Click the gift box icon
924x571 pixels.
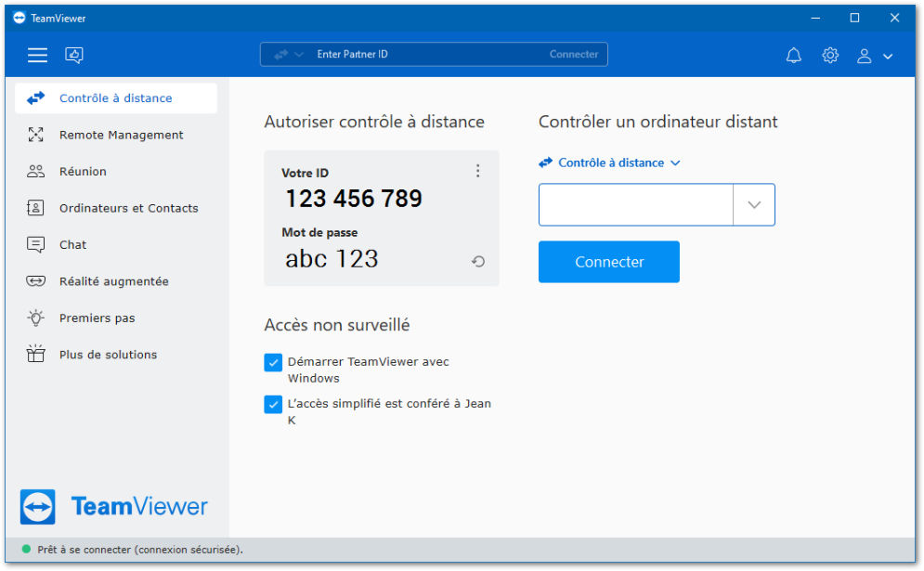click(36, 354)
